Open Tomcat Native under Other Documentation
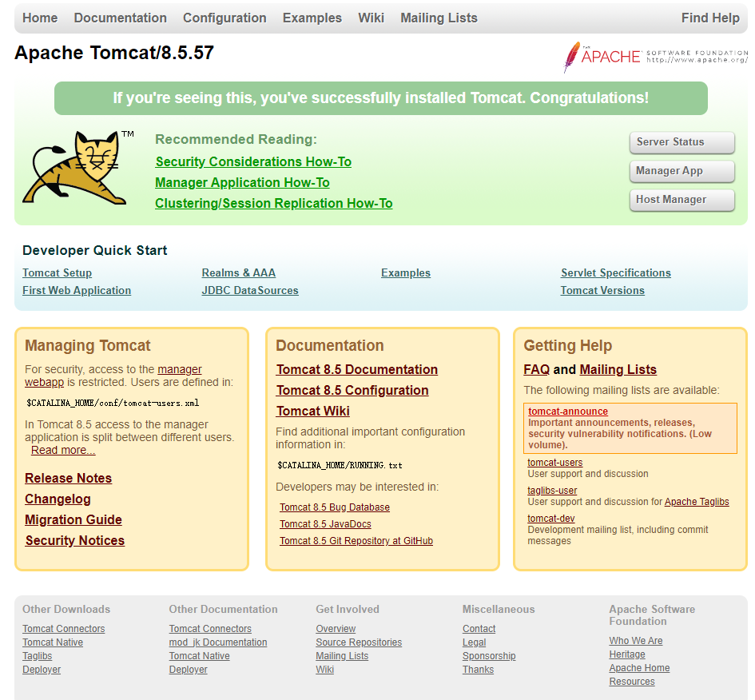This screenshot has height=700, width=755. tap(199, 656)
